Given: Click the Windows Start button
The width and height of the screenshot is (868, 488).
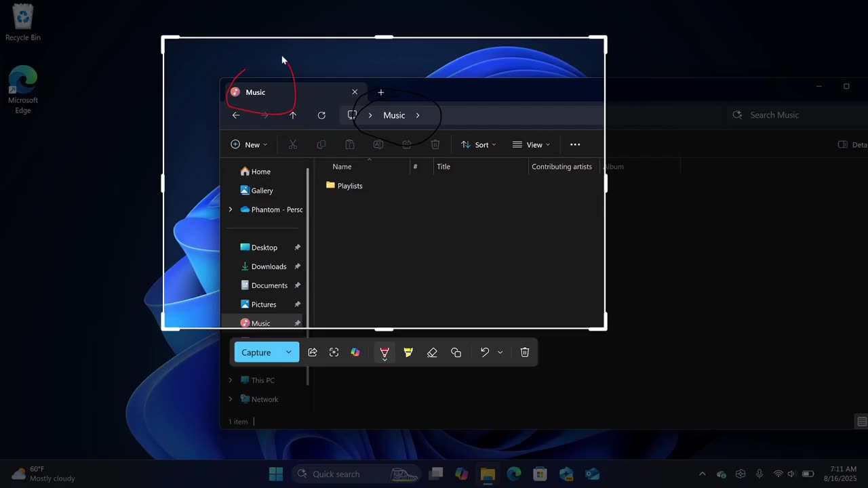Looking at the screenshot, I should coord(276,474).
